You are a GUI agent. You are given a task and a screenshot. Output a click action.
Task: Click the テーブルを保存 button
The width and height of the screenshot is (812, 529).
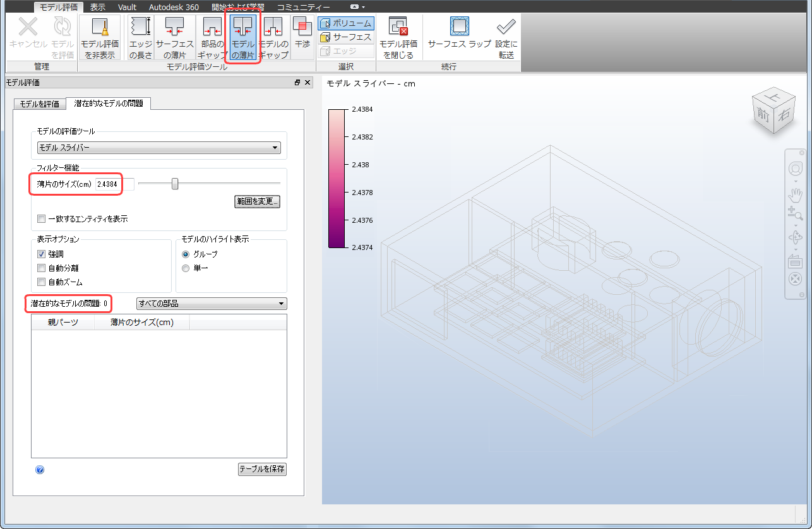[262, 469]
